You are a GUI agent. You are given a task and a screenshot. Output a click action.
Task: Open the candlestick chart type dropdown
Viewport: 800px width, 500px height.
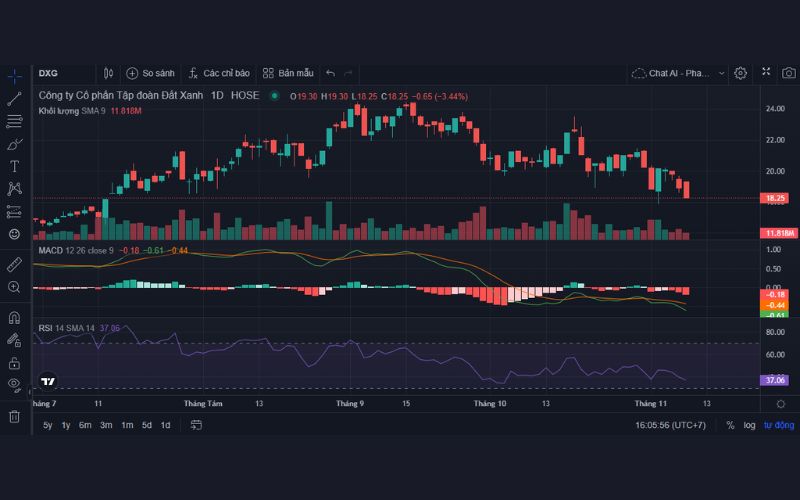click(108, 73)
